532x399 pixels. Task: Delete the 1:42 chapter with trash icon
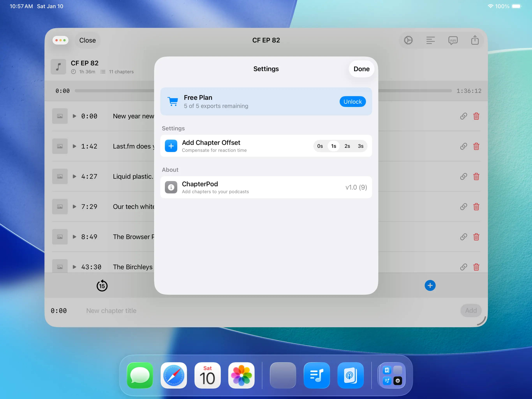tap(476, 146)
